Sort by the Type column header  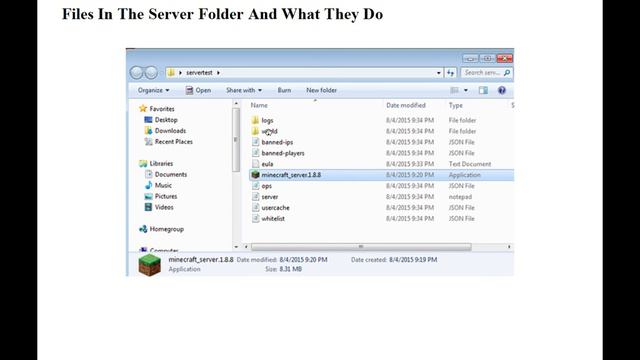tap(456, 105)
